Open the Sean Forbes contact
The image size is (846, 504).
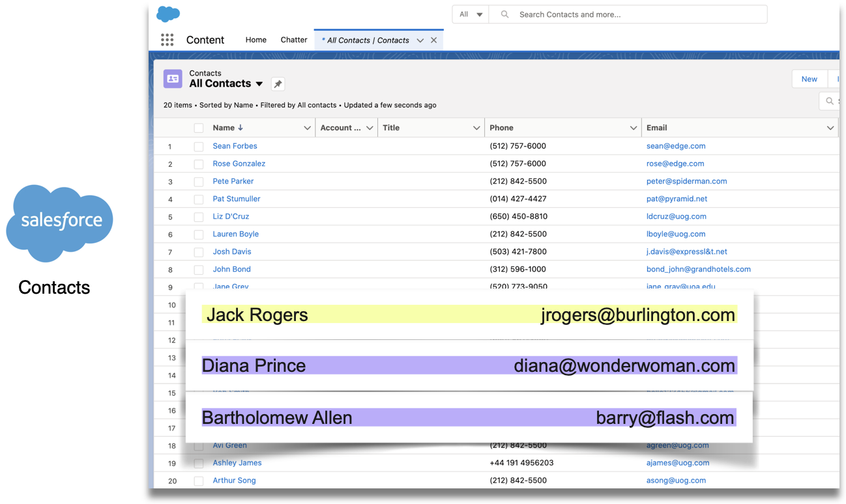(x=235, y=146)
